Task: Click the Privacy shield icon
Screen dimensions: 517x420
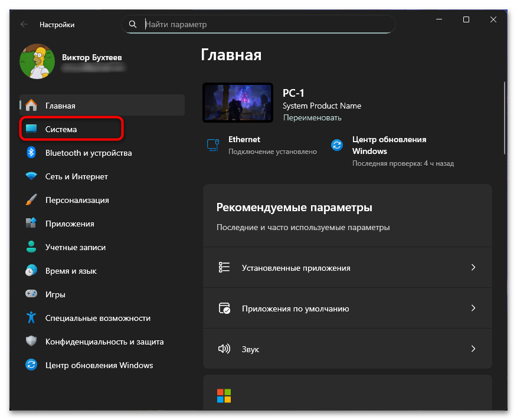Action: pos(31,341)
